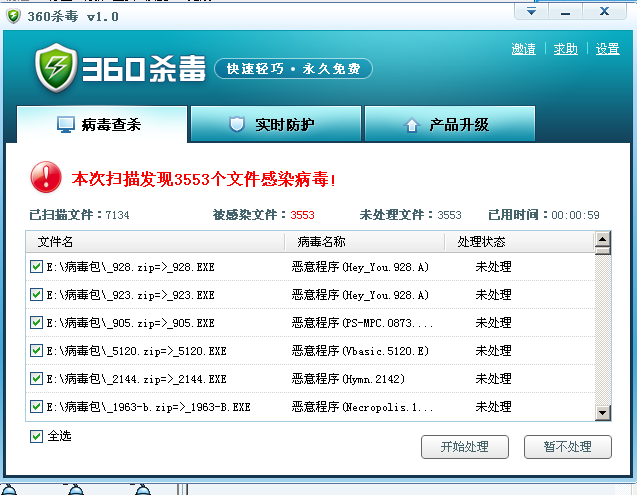Click the small shield icon in title bar
637x495 pixels.
coord(13,16)
